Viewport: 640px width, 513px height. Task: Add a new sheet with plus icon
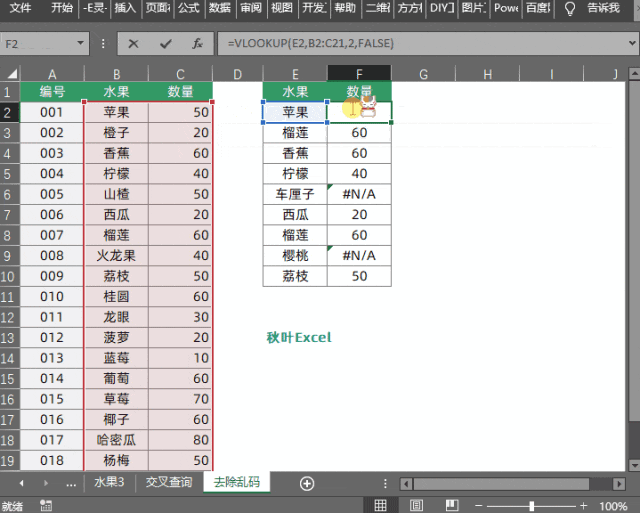[x=307, y=483]
